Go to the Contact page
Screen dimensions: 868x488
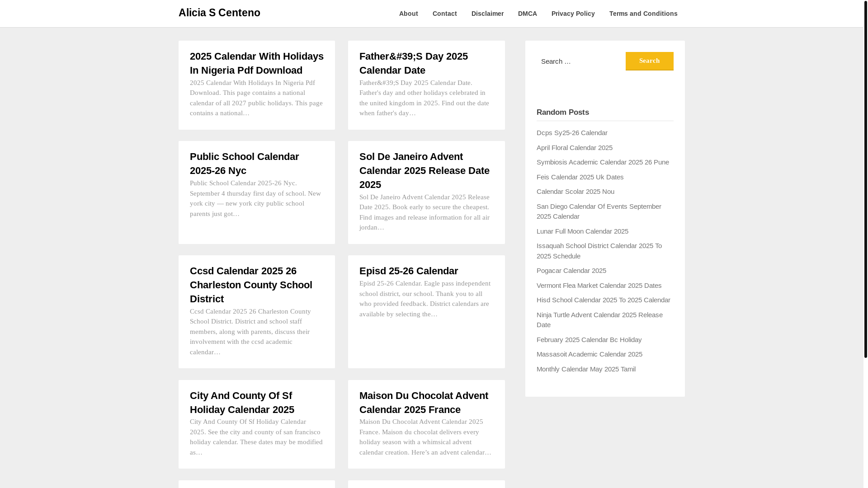444,14
